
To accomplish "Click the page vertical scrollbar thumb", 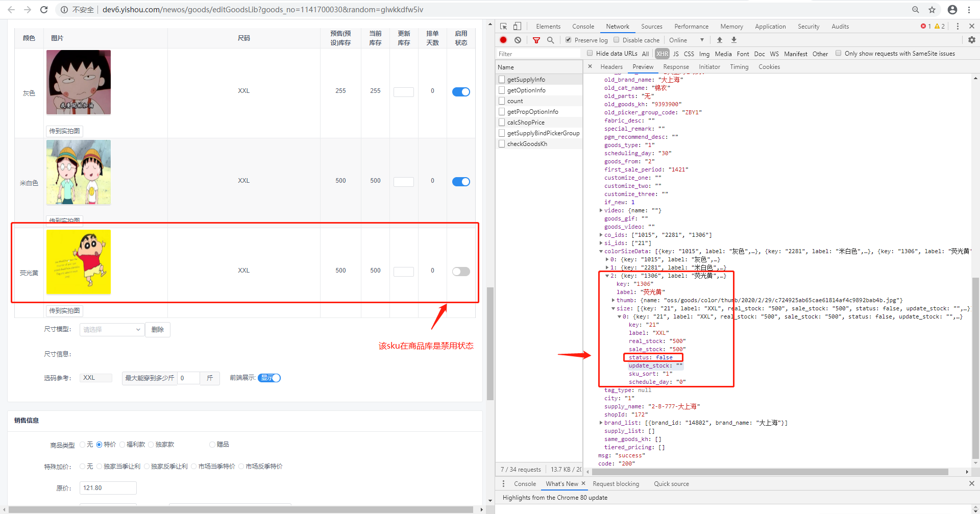I will [x=490, y=344].
